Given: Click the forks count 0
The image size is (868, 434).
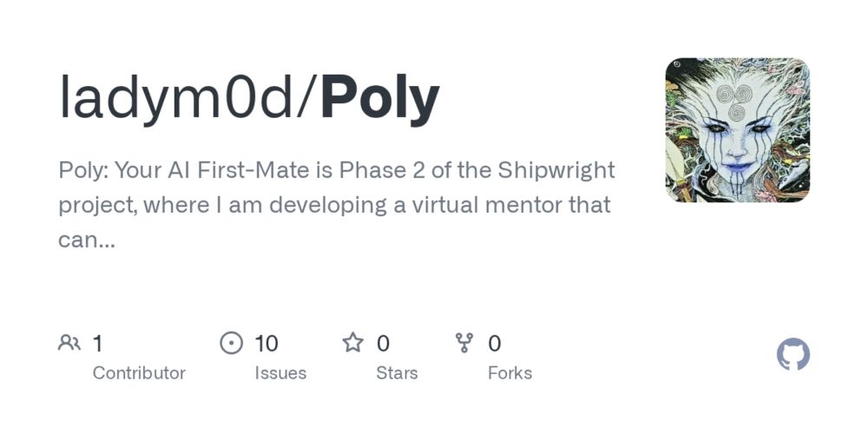Looking at the screenshot, I should (x=495, y=344).
